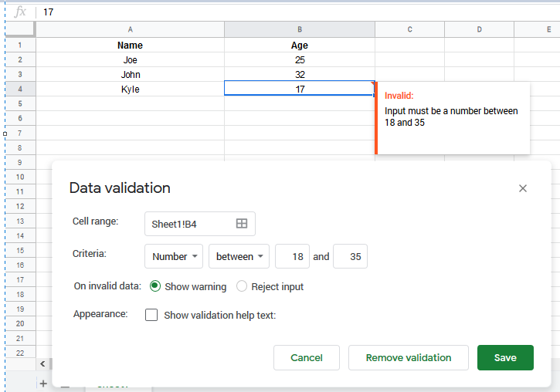Select column A header
Viewport: 560px width, 392px height.
pyautogui.click(x=130, y=29)
